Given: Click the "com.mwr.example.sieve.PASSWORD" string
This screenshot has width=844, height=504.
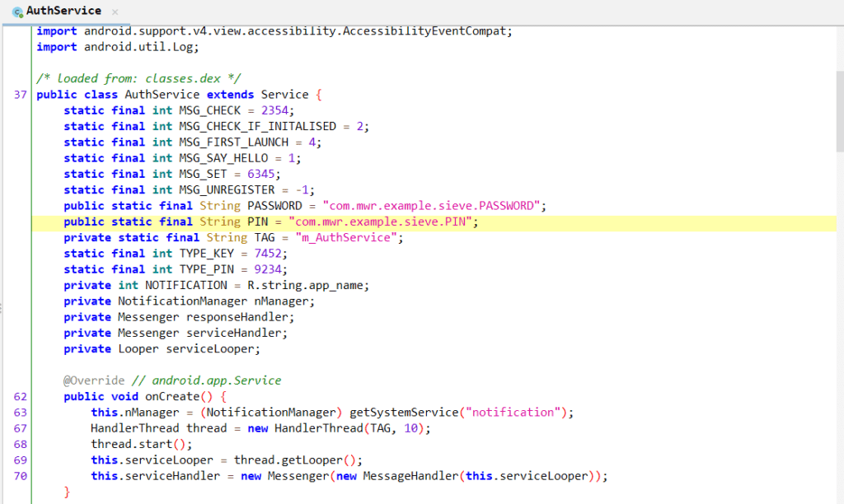Looking at the screenshot, I should 431,206.
